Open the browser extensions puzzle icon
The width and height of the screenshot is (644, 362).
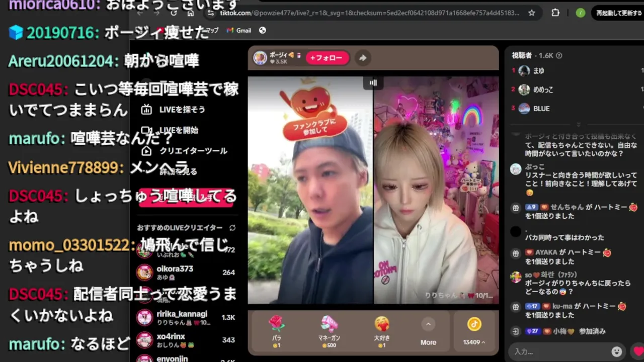point(555,13)
